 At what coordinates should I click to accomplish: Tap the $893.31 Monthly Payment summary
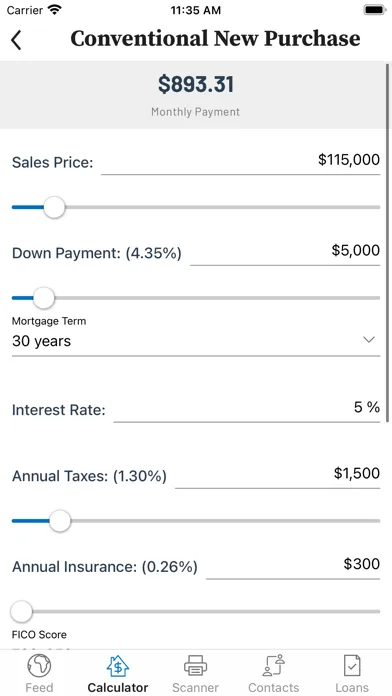pyautogui.click(x=195, y=95)
